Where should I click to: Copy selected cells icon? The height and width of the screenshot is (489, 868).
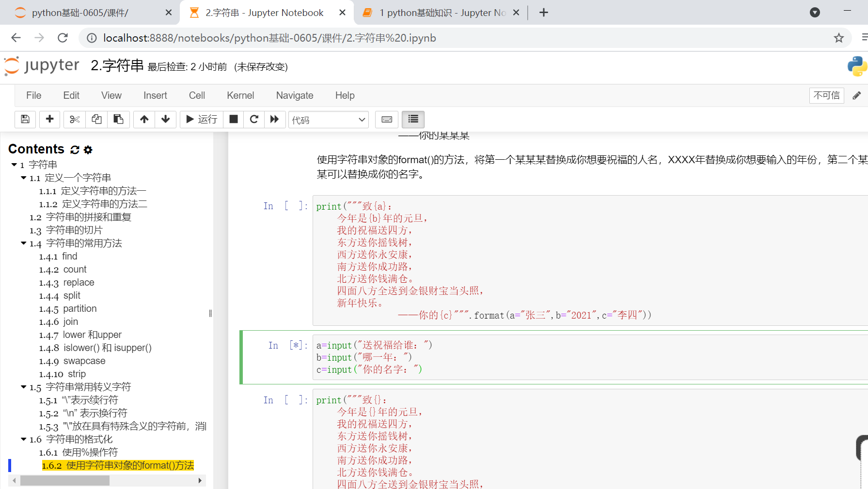click(96, 119)
